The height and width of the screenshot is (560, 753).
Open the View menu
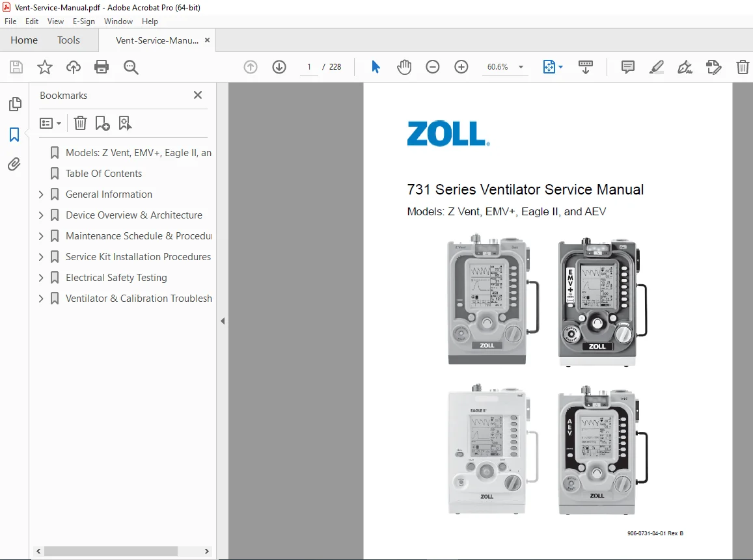coord(55,21)
